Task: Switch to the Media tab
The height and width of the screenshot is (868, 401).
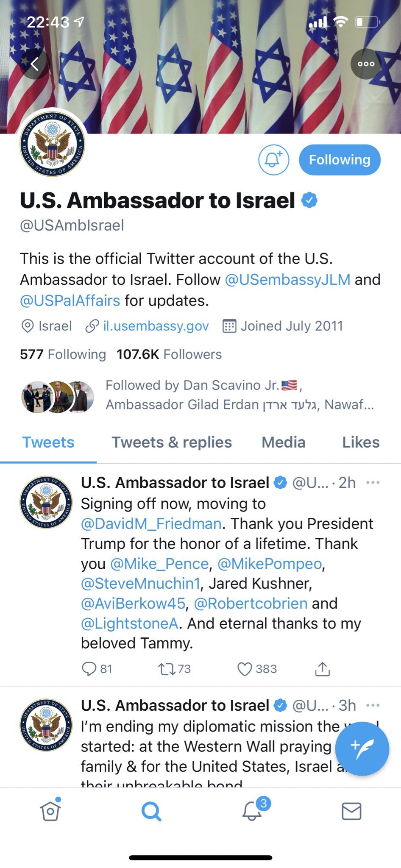Action: click(x=283, y=442)
